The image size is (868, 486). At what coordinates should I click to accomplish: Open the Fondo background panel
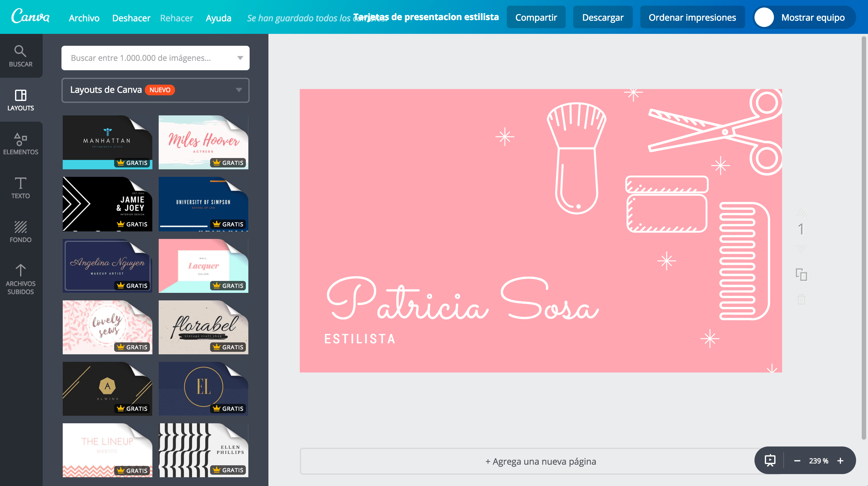point(21,231)
